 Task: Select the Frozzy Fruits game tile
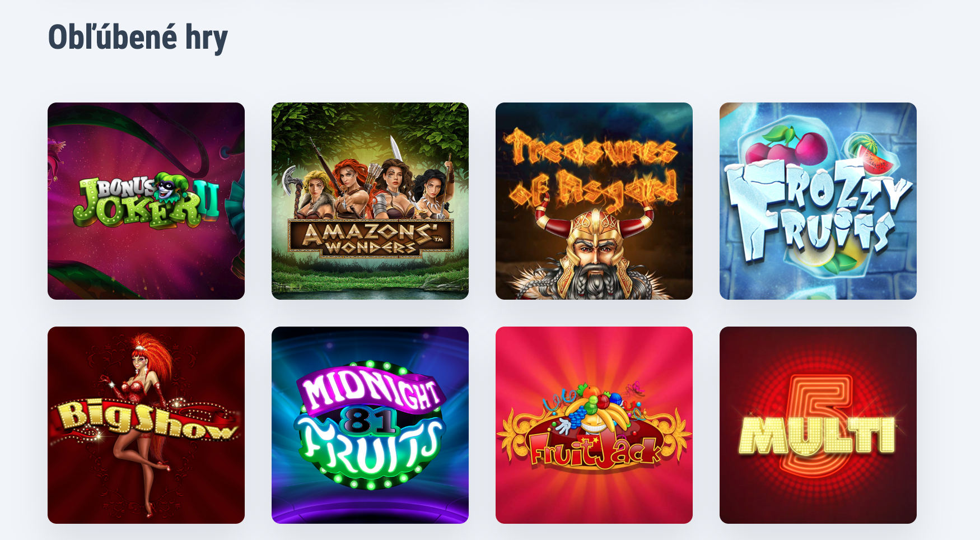(x=818, y=201)
